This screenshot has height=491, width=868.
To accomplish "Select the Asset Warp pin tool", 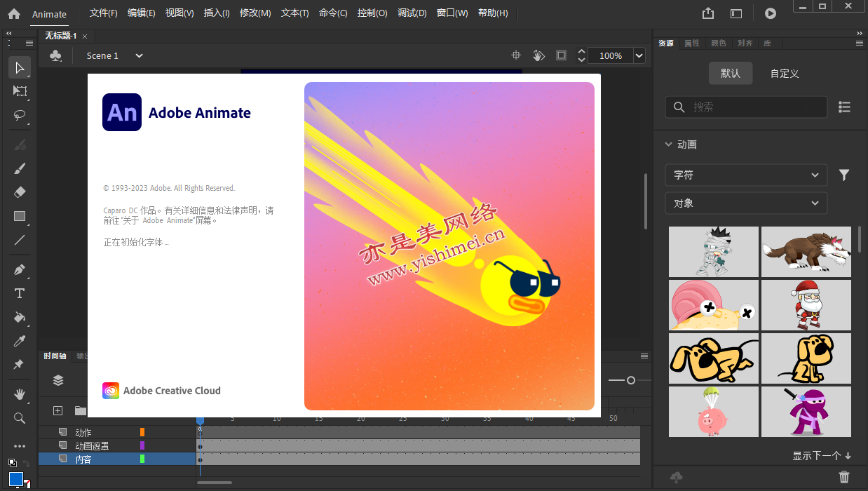I will (x=20, y=365).
